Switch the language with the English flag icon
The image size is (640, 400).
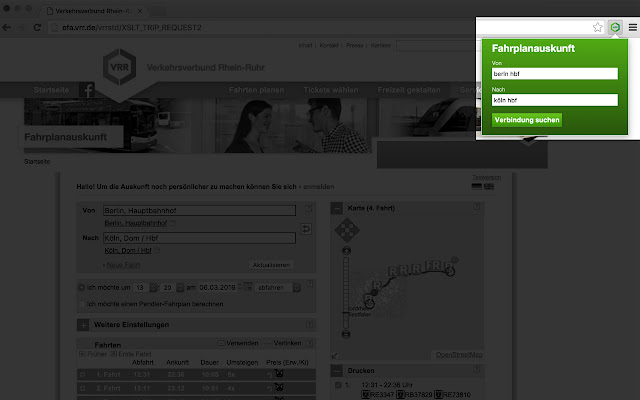point(489,187)
